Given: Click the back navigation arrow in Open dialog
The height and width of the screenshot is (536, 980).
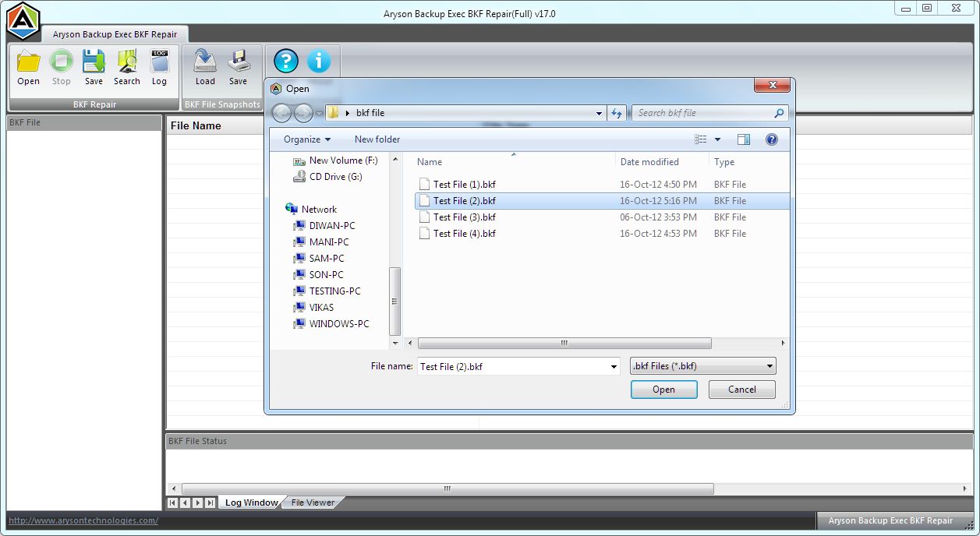Looking at the screenshot, I should coord(281,113).
